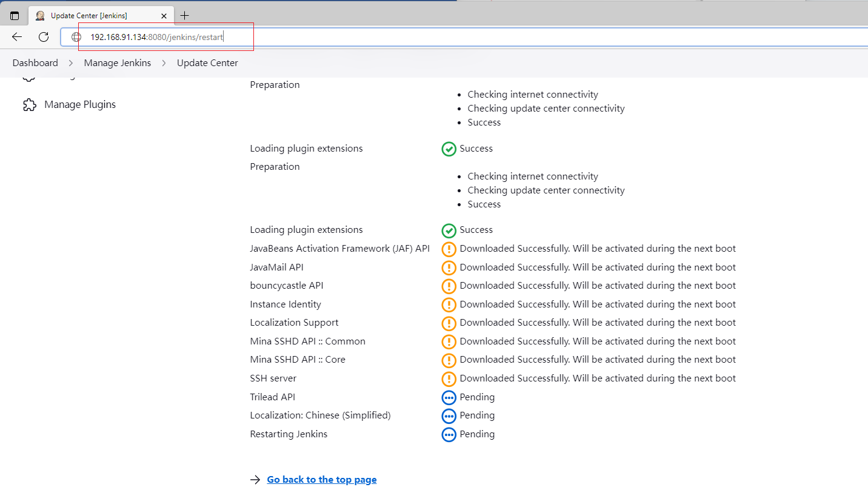The height and width of the screenshot is (487, 868).
Task: Click the warning icon for JavaBeans Activation Framework
Action: pos(449,249)
